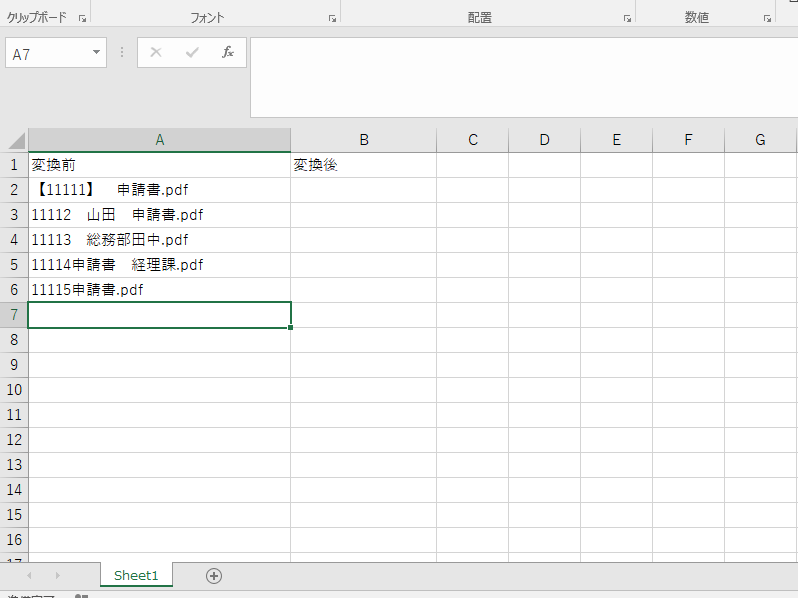The width and height of the screenshot is (798, 598).
Task: Select cell 【11111】 申請書.pdf
Action: (159, 190)
